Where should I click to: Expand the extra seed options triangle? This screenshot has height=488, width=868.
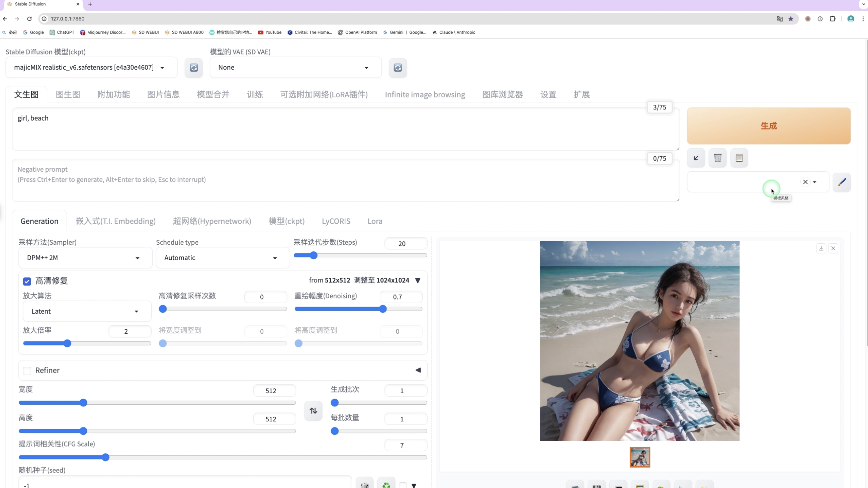(414, 485)
